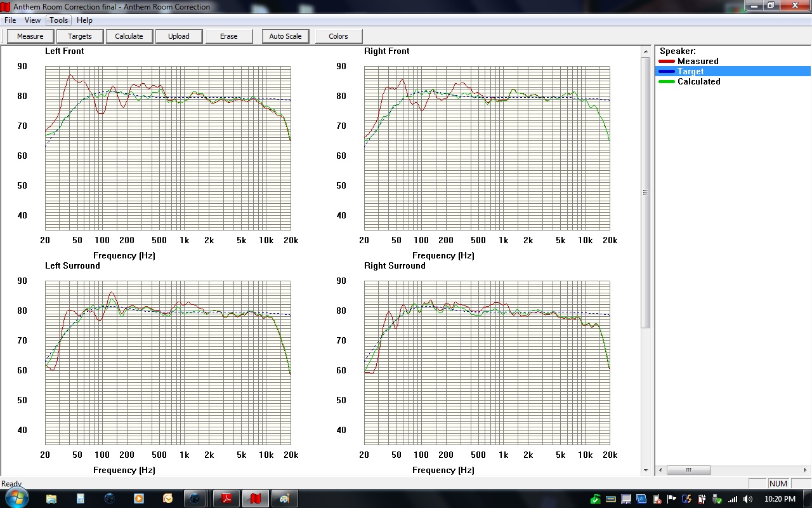Click the Measure toolbar button

[x=30, y=36]
